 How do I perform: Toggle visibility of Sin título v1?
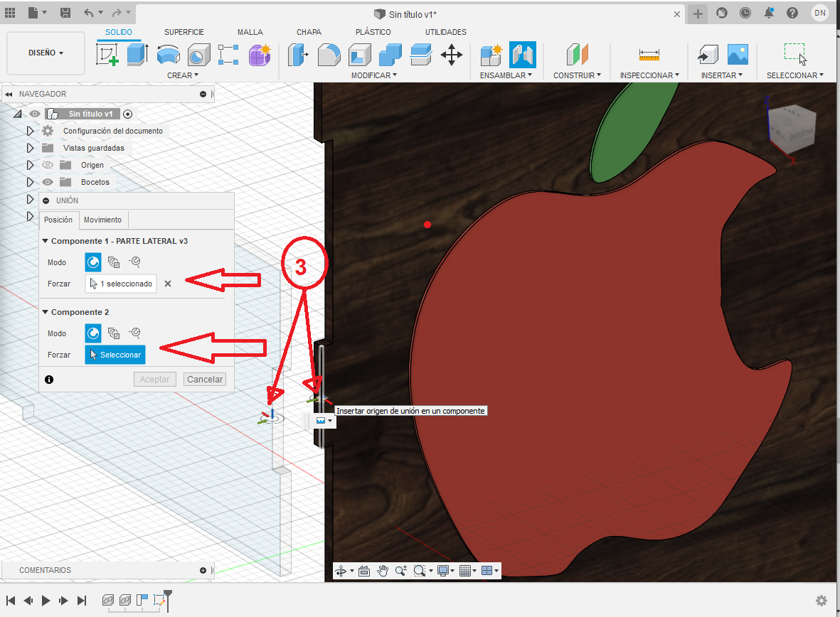point(35,114)
